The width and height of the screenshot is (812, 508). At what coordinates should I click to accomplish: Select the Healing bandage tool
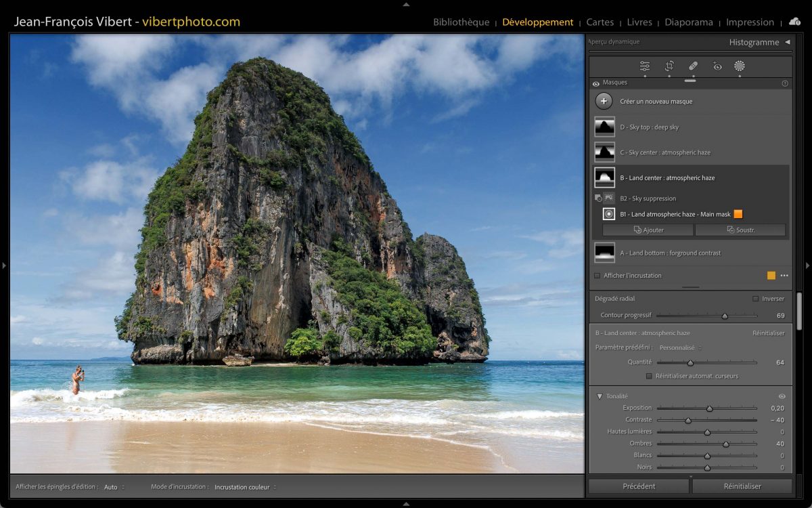coord(693,66)
